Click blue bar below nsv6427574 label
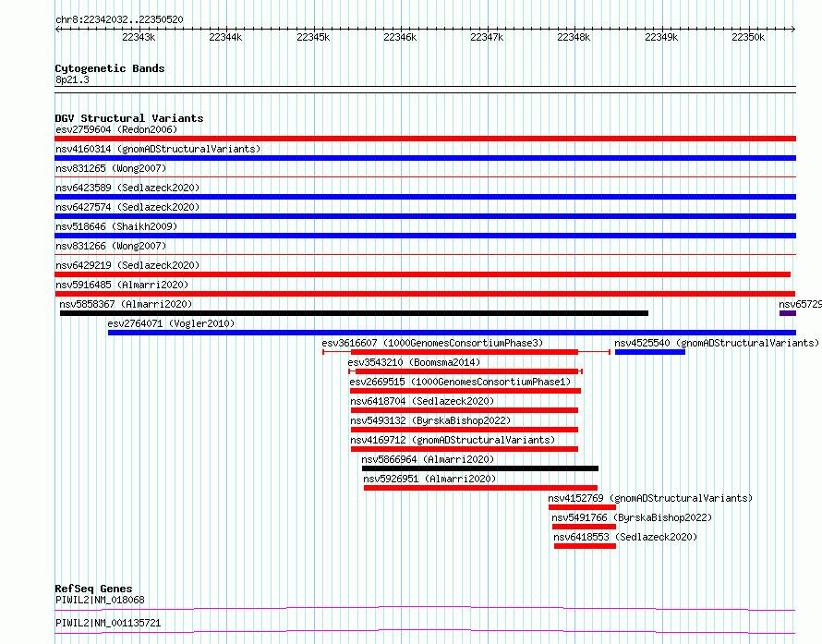Screen dimensions: 822x644 [x=425, y=216]
